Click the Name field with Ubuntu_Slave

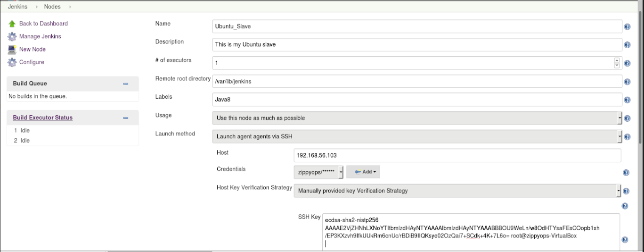pos(417,26)
